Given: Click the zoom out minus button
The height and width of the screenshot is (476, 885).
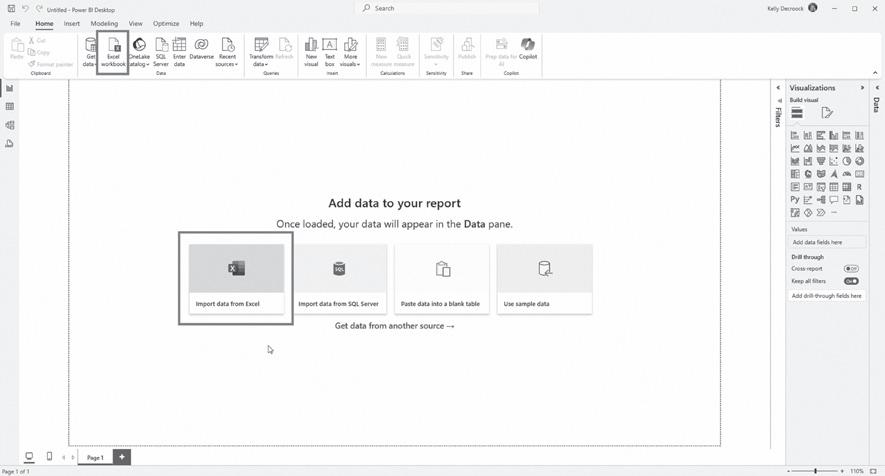Looking at the screenshot, I should 788,471.
